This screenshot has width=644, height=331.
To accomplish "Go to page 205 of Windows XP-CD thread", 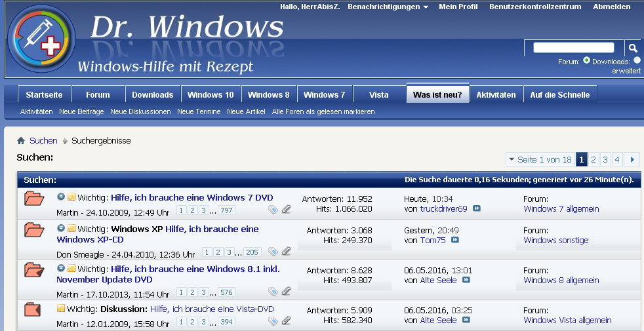I will click(252, 252).
